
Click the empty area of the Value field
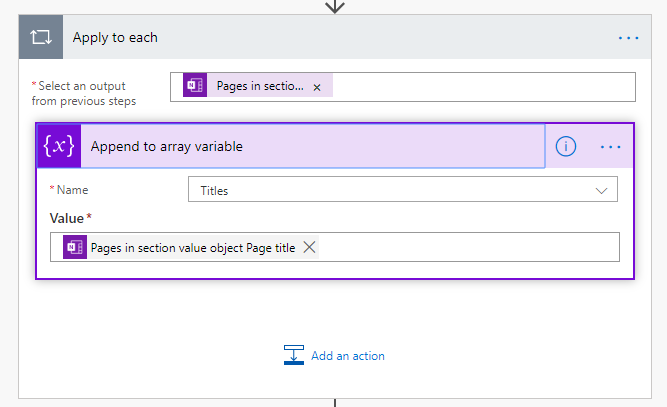coord(470,247)
